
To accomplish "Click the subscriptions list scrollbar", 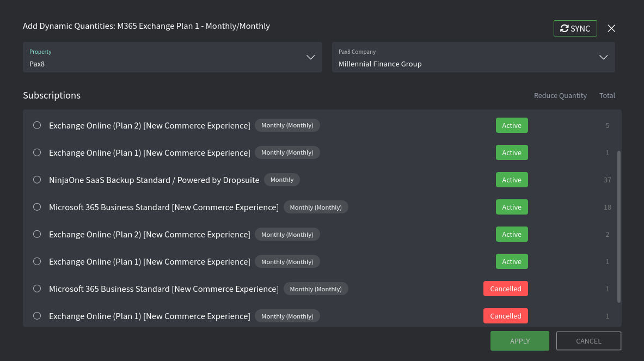I will (x=618, y=227).
